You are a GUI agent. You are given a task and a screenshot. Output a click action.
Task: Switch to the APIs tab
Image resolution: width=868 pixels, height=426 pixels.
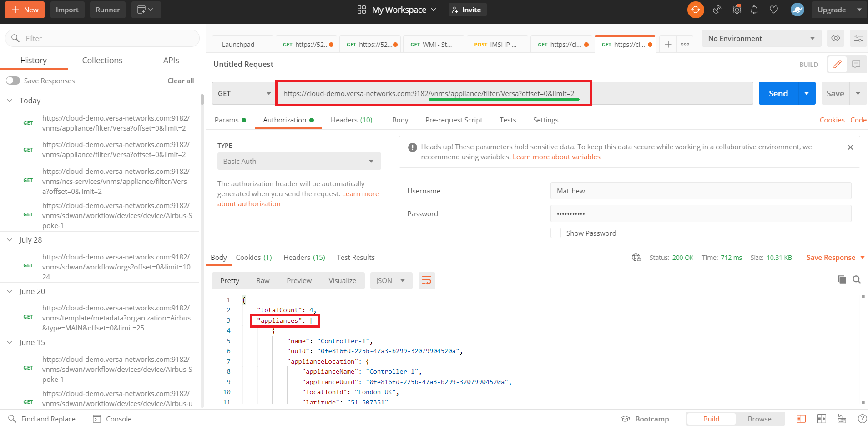tap(171, 60)
